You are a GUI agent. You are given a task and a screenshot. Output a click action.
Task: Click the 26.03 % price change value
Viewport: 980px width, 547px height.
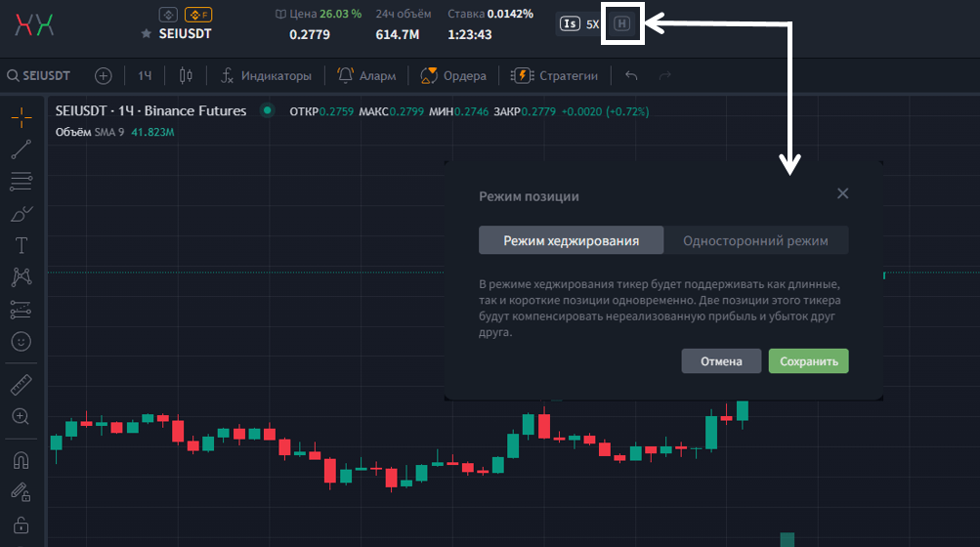coord(341,14)
